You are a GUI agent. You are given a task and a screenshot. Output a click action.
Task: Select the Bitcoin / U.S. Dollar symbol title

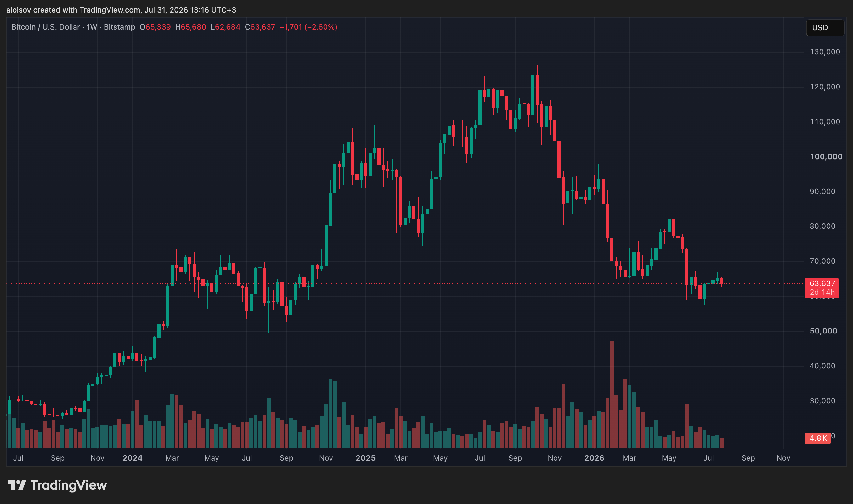coord(46,27)
